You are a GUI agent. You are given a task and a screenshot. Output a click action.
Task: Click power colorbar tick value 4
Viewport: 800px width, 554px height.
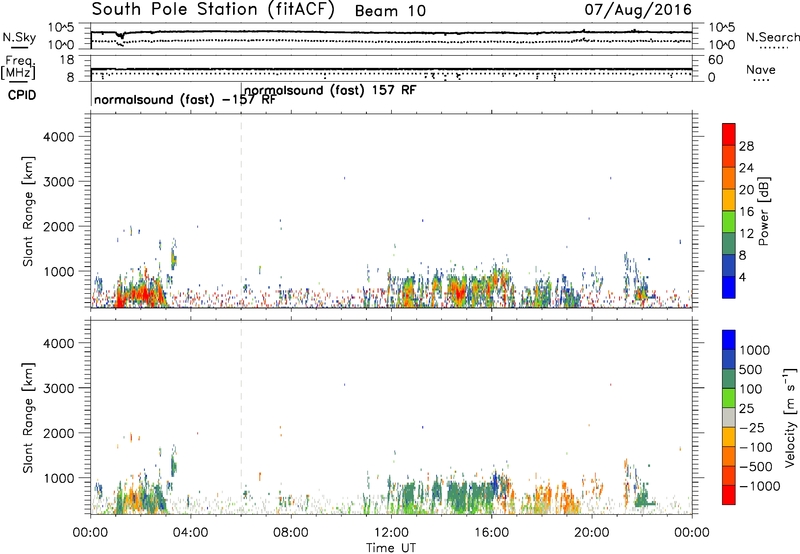743,277
